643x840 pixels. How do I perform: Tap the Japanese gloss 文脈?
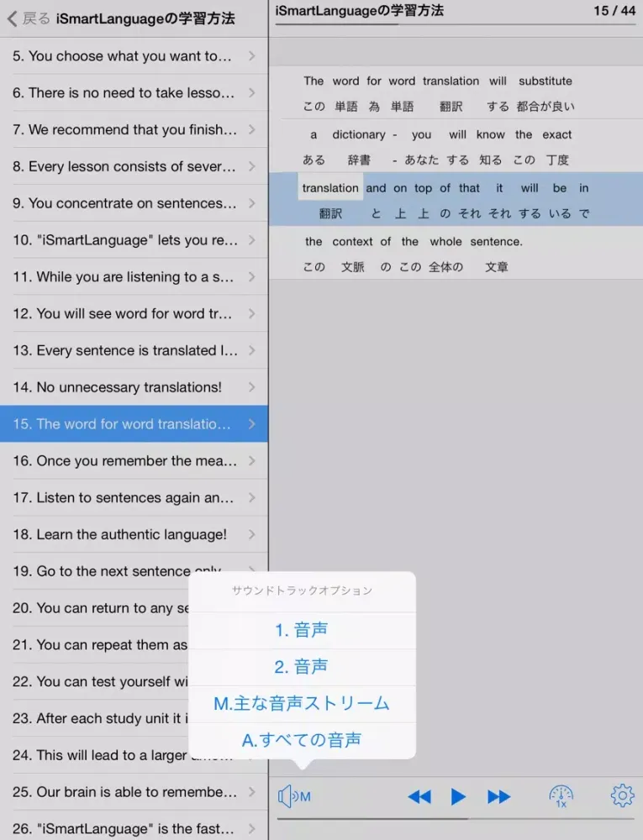click(x=352, y=267)
